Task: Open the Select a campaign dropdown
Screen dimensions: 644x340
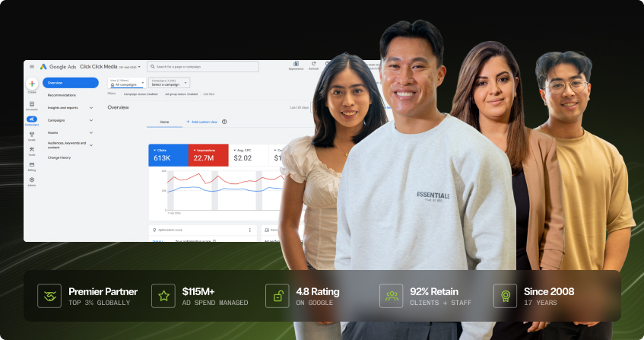Action: [x=169, y=83]
